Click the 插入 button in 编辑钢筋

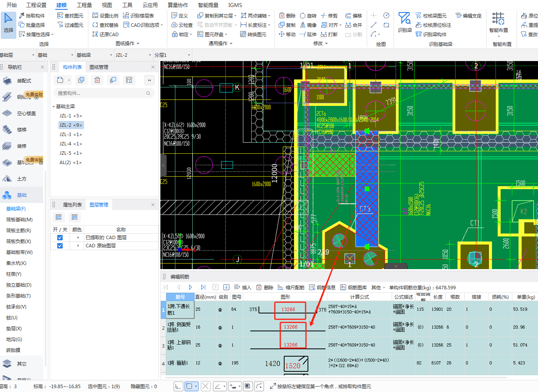(243, 287)
